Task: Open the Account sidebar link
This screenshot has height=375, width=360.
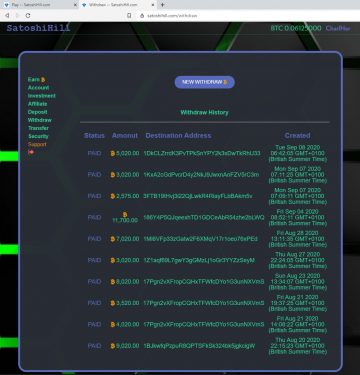Action: pos(38,88)
